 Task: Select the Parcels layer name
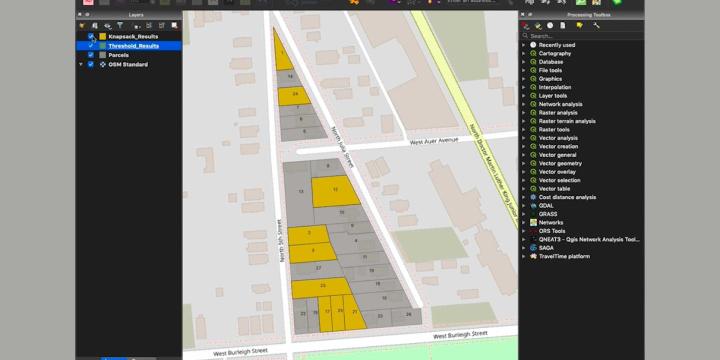coord(118,55)
